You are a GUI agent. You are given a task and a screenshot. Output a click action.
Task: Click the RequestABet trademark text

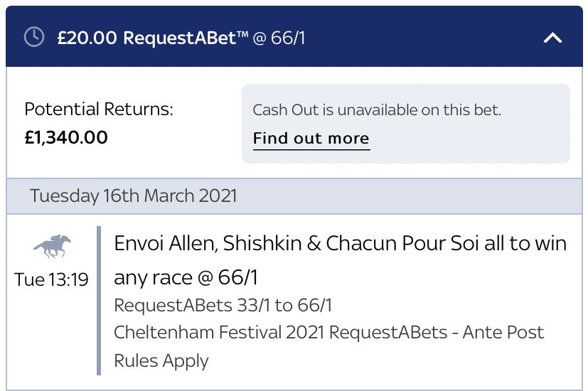[x=187, y=38]
